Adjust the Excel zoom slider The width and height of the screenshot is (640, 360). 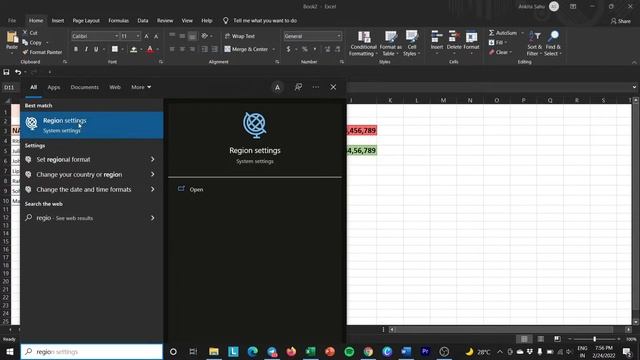[x=594, y=339]
